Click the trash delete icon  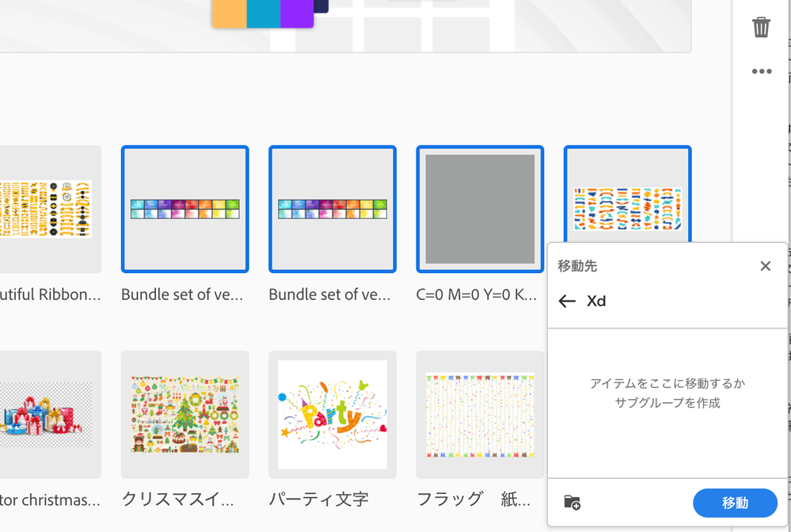(x=761, y=26)
